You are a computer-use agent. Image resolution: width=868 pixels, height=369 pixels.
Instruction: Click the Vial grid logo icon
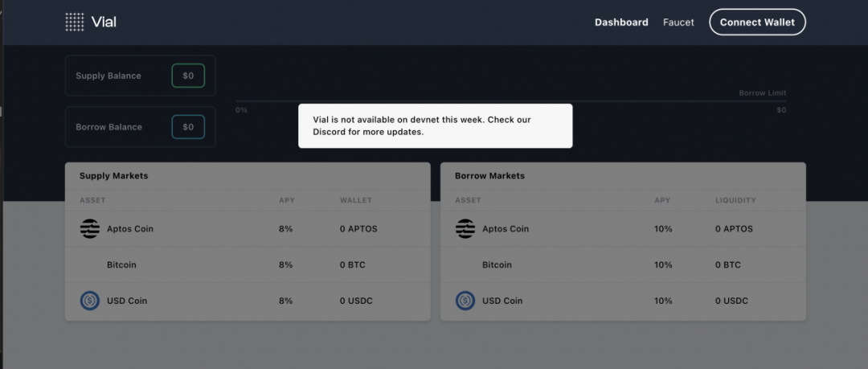coord(75,22)
